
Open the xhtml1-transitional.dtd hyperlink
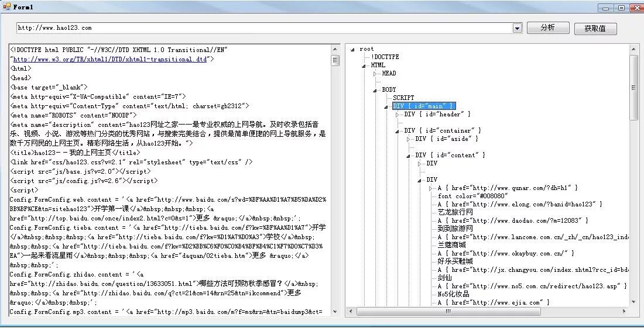tap(110, 59)
